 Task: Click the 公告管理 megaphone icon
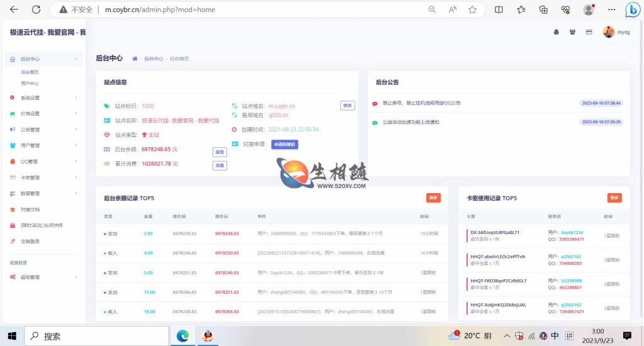click(x=13, y=130)
